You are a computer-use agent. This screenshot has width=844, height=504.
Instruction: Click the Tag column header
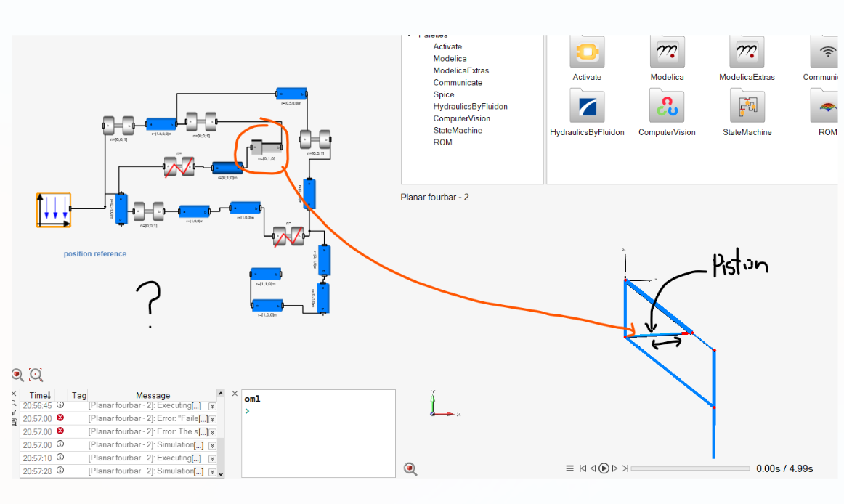(x=78, y=395)
